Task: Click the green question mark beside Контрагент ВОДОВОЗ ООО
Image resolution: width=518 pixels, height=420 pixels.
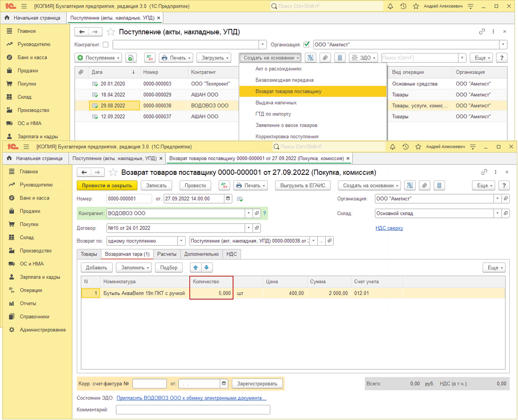Action: tap(264, 213)
